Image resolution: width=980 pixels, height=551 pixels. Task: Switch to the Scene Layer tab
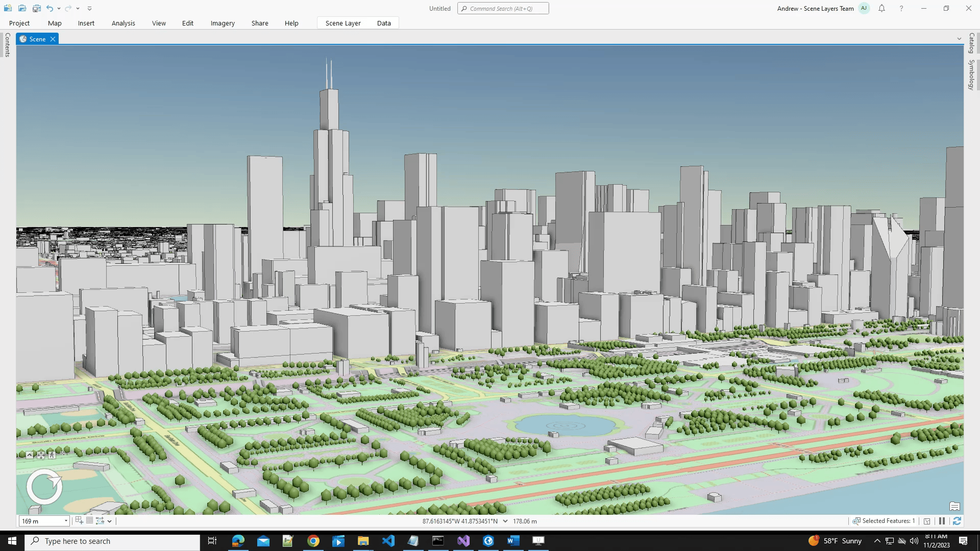pos(343,23)
